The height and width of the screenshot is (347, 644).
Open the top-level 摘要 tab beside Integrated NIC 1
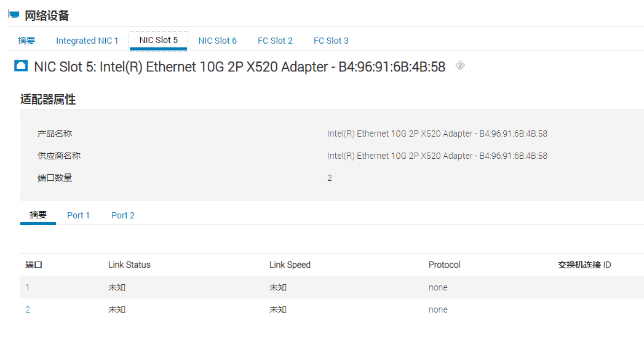[x=26, y=41]
